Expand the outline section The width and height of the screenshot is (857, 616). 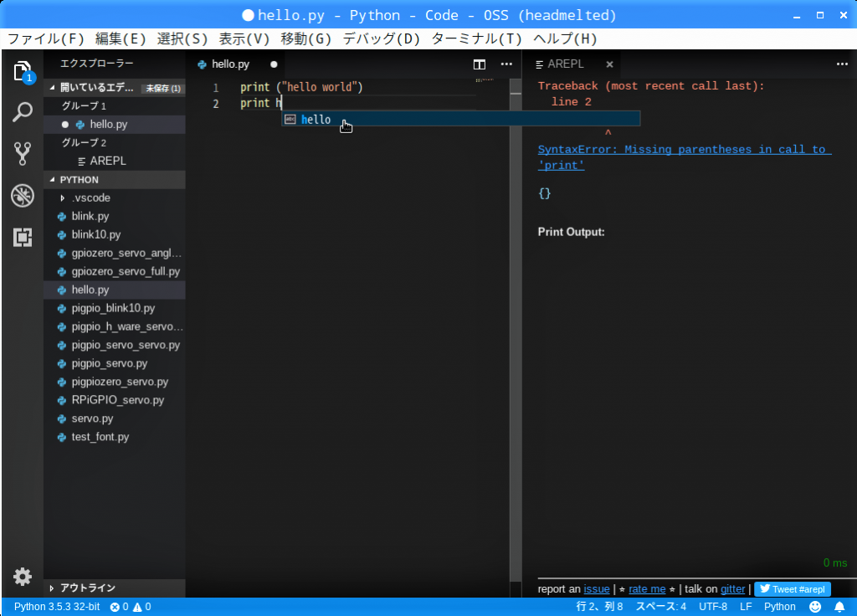(x=52, y=588)
